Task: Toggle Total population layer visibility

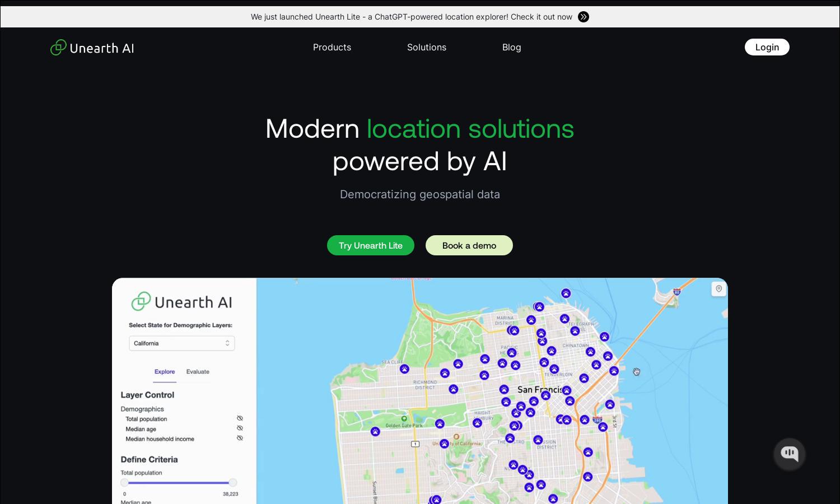Action: [x=240, y=418]
